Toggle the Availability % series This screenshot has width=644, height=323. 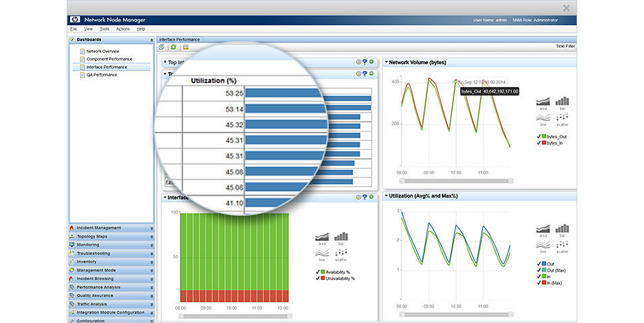pyautogui.click(x=317, y=272)
